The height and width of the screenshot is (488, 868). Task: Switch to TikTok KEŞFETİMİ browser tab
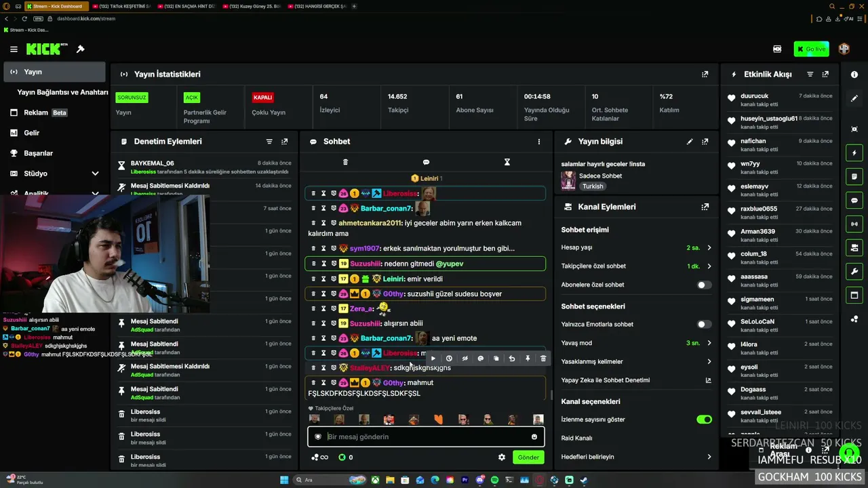pyautogui.click(x=121, y=6)
